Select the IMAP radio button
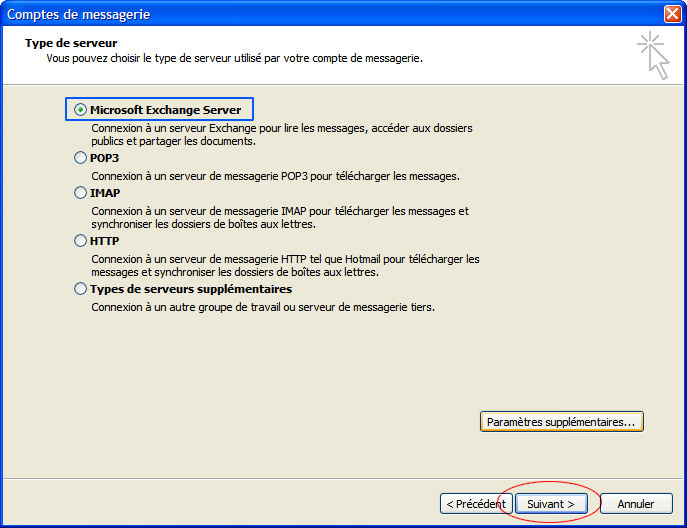This screenshot has width=687, height=528. pos(80,193)
